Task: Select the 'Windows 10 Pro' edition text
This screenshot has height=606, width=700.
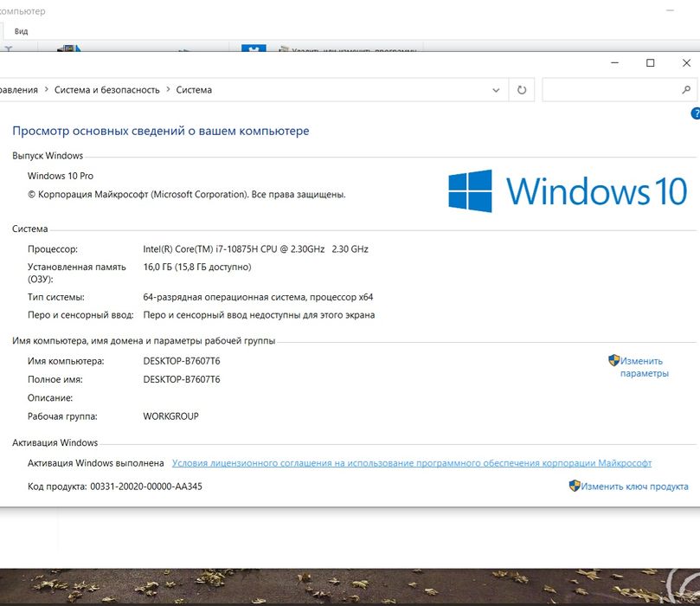Action: tap(61, 176)
